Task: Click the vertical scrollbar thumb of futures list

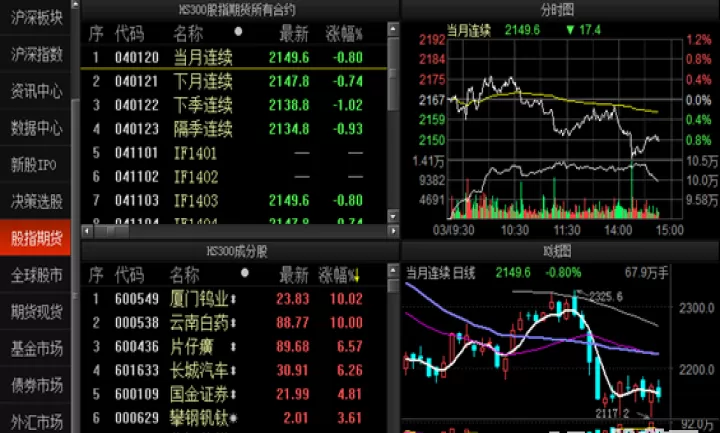Action: [x=393, y=73]
